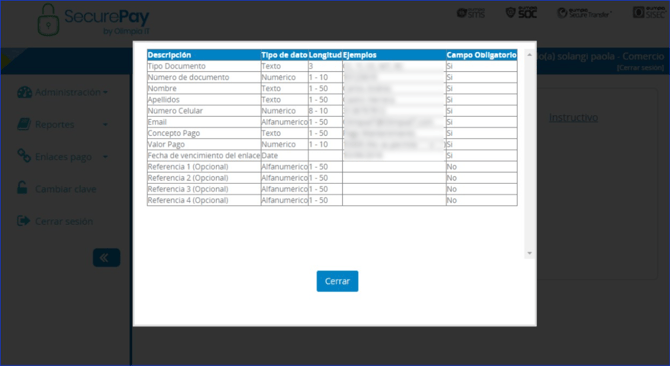Click the length 3 cell for Tipo Documento
670x366 pixels.
(325, 66)
